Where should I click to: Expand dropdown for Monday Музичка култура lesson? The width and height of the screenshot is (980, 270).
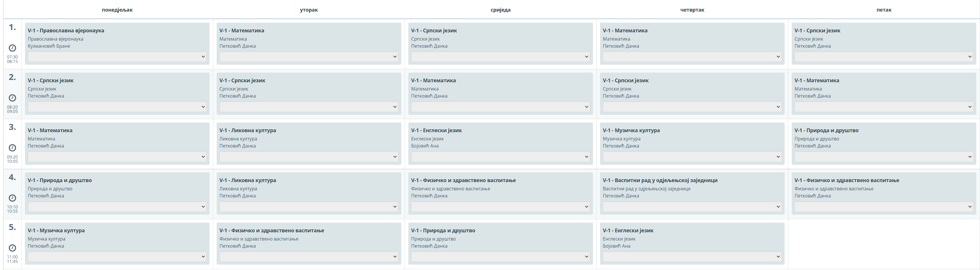[x=117, y=257]
